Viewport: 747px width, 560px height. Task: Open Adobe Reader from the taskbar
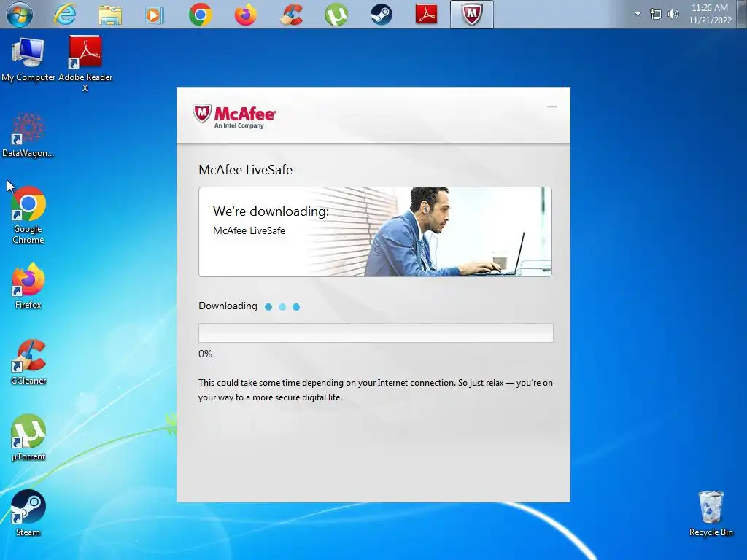pyautogui.click(x=426, y=15)
